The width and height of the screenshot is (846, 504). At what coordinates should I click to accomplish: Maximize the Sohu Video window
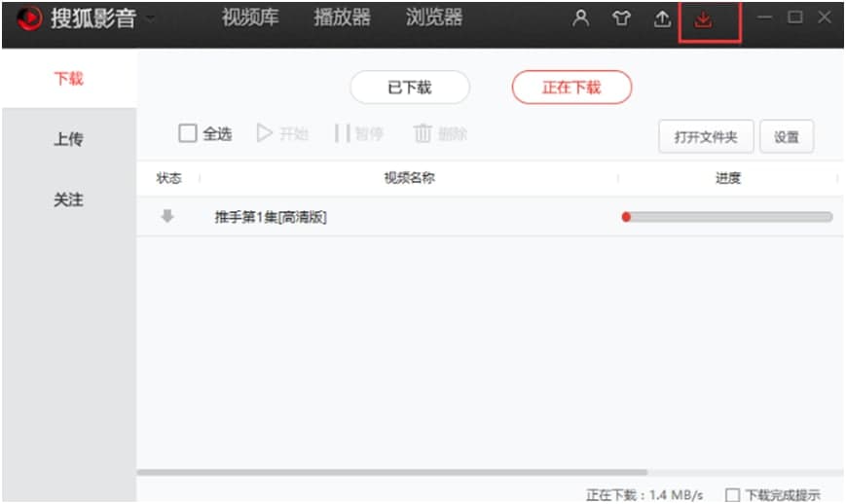pos(794,18)
